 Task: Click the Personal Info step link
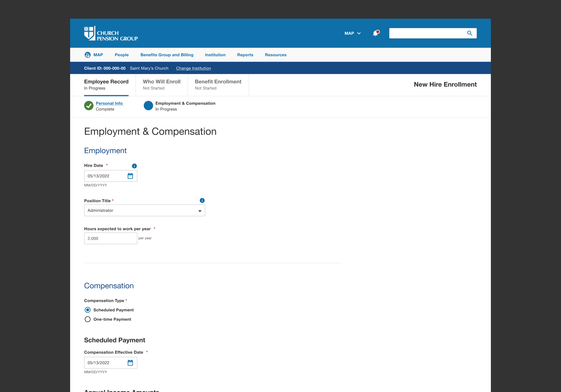109,103
